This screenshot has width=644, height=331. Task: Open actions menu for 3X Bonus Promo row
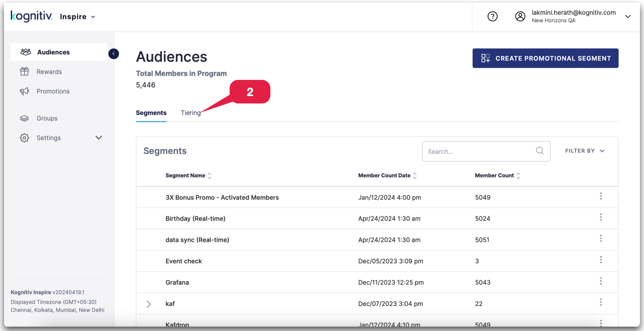pos(601,196)
